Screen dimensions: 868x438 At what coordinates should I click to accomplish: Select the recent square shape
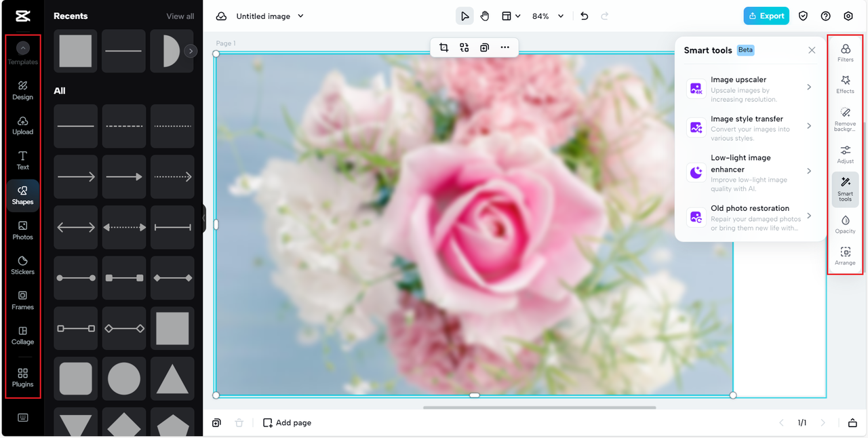[75, 51]
